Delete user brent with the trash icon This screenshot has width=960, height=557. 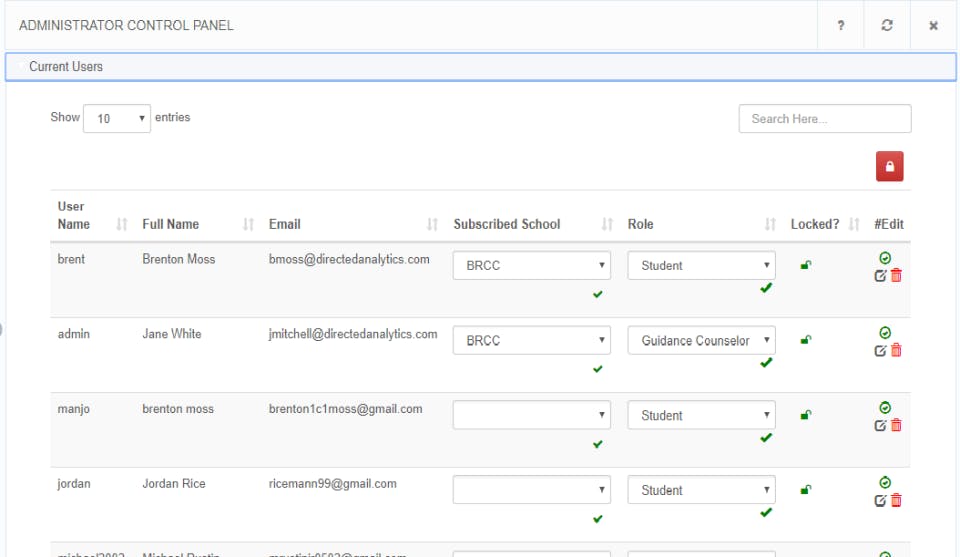coord(896,276)
